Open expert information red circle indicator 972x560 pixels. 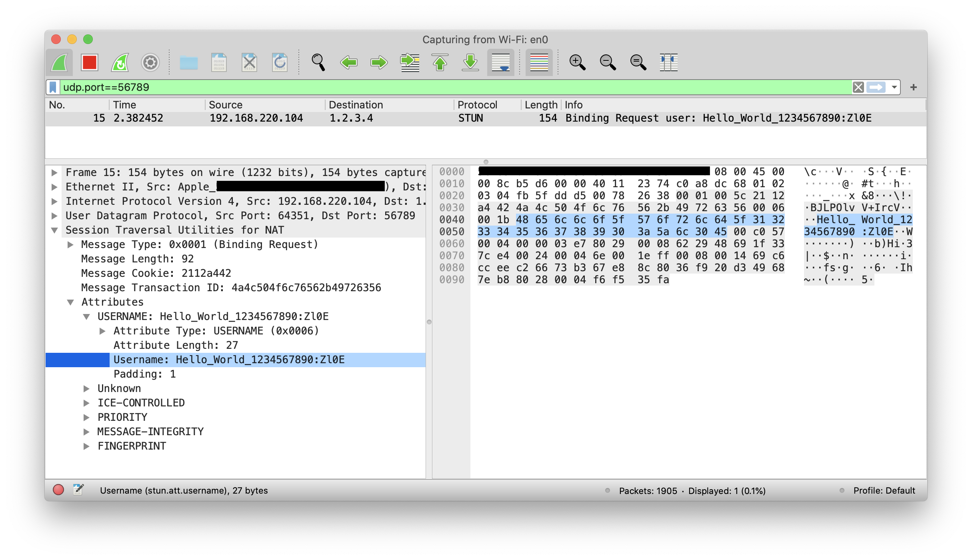(x=58, y=490)
